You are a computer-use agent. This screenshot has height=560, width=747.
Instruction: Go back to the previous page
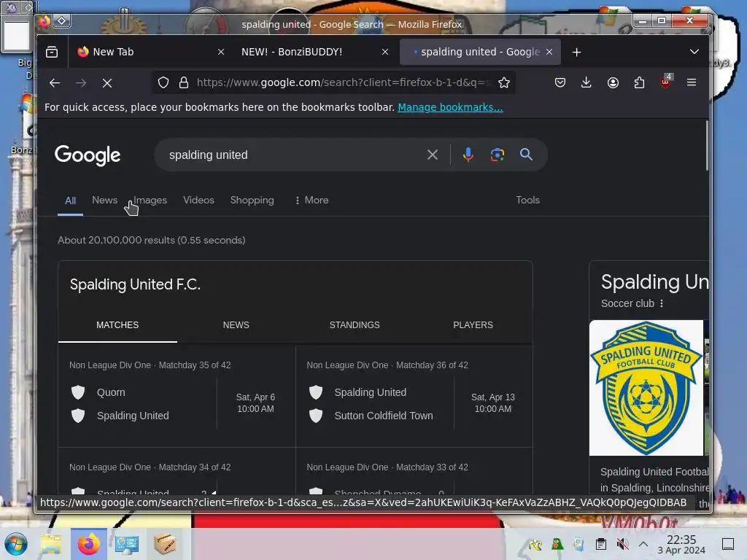pos(55,83)
